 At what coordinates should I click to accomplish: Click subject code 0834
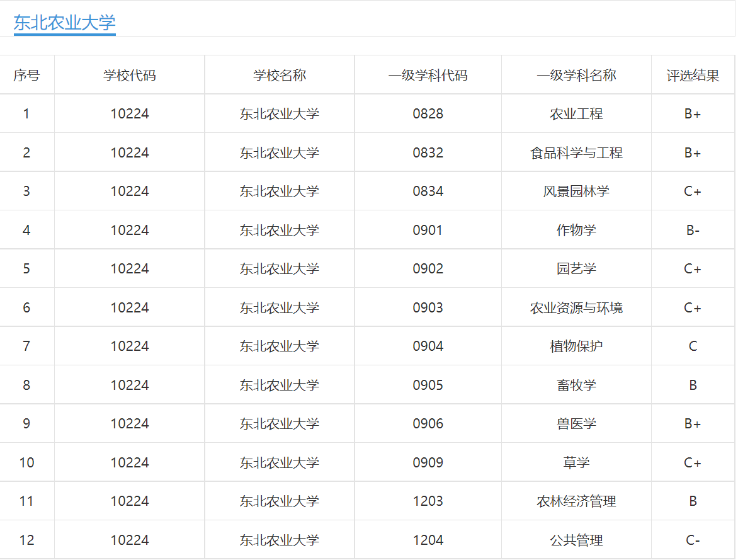[x=428, y=191]
